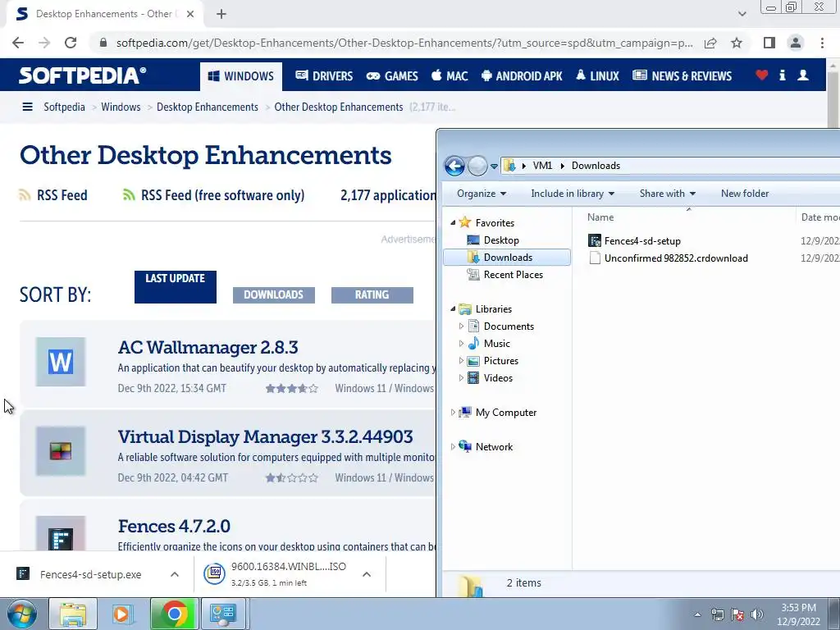The image size is (840, 630).
Task: Open the MAC section
Action: [450, 76]
